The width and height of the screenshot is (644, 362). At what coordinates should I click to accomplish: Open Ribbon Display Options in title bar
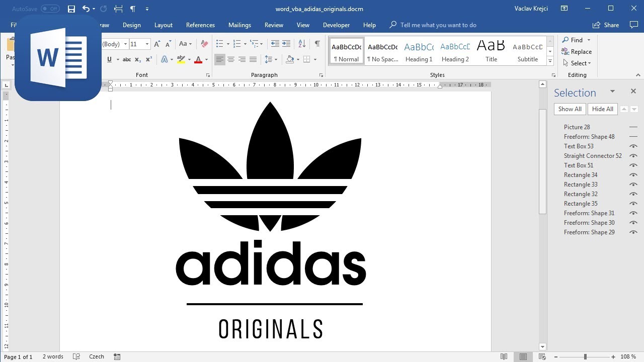point(565,9)
